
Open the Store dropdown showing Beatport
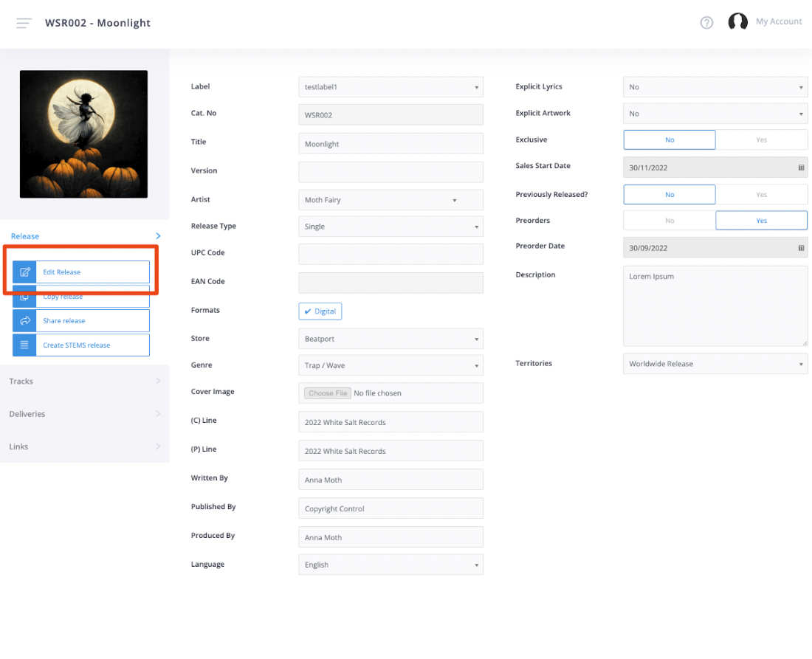coord(391,339)
